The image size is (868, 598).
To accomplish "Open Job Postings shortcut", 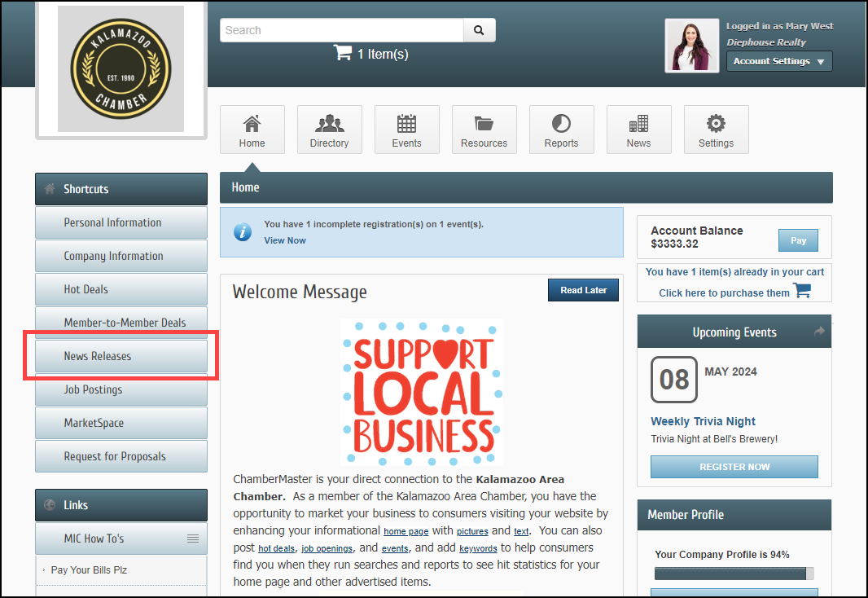I will pos(121,389).
